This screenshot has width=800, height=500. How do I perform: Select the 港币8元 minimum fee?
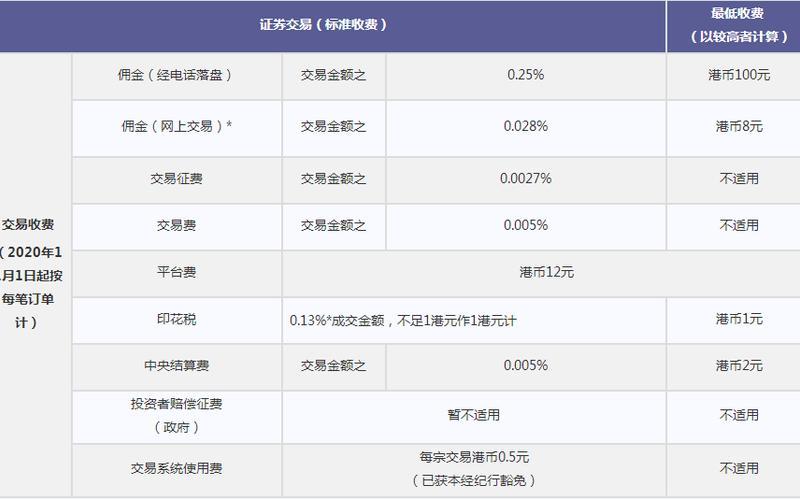click(x=739, y=126)
